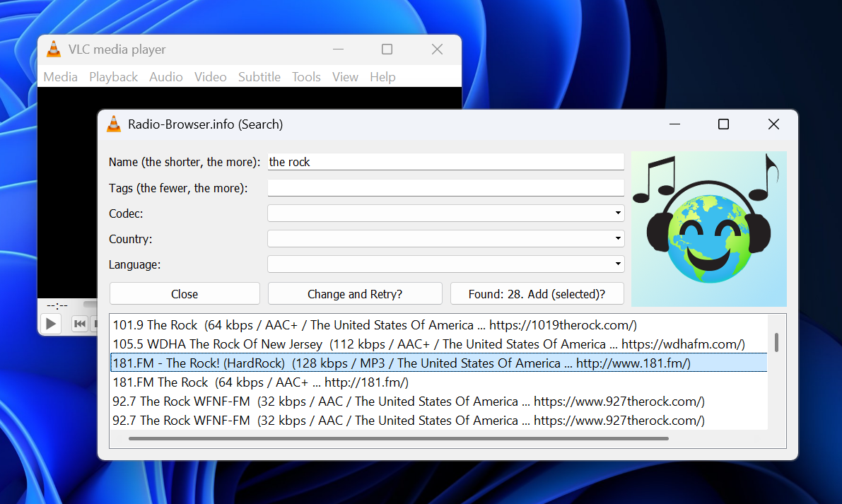
Task: Click the Name field containing 'the rock'
Action: [445, 162]
